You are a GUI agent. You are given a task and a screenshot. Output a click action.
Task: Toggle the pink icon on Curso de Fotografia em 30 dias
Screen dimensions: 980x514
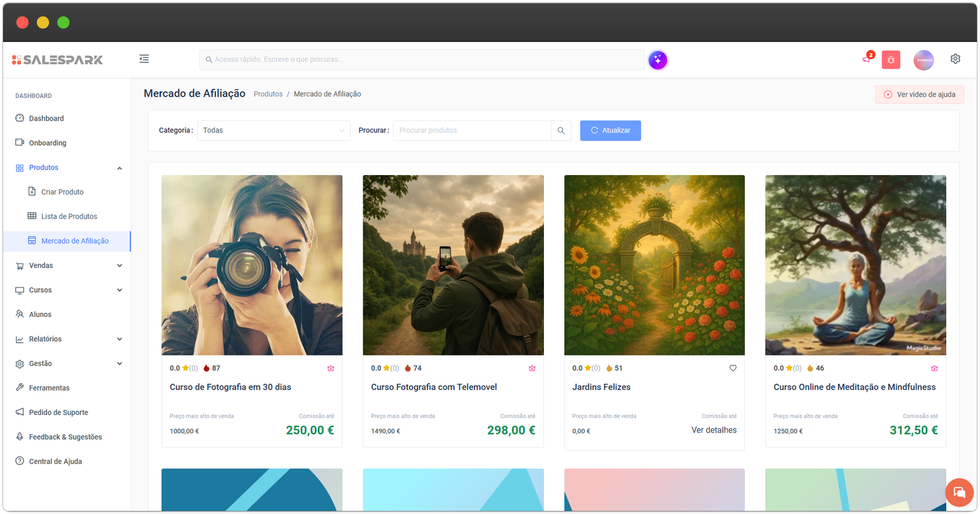[x=331, y=368]
